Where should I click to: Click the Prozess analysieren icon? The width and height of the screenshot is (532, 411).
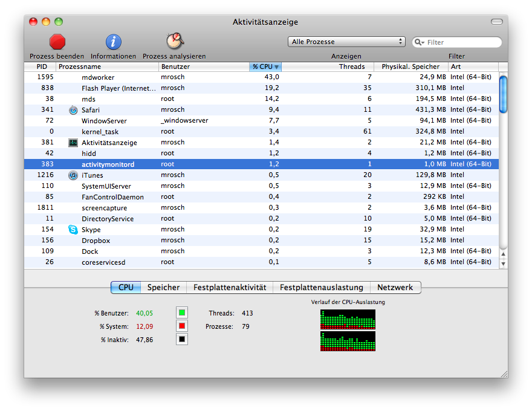[x=174, y=41]
